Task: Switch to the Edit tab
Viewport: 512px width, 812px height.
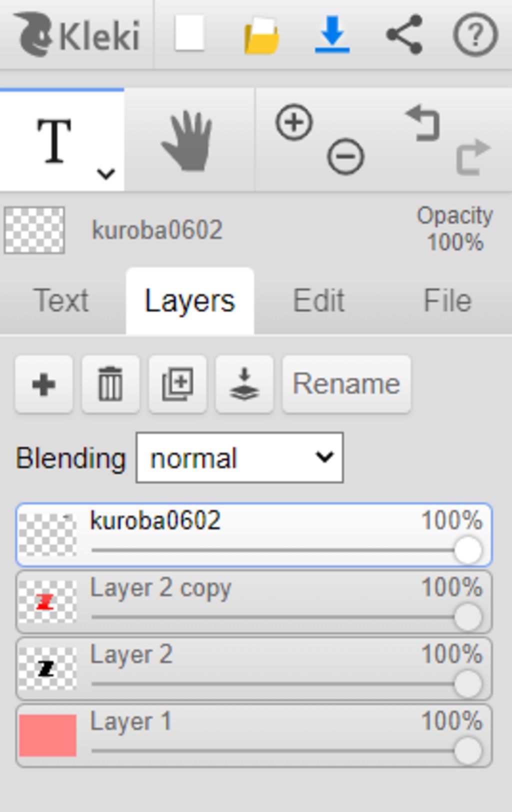Action: [318, 301]
